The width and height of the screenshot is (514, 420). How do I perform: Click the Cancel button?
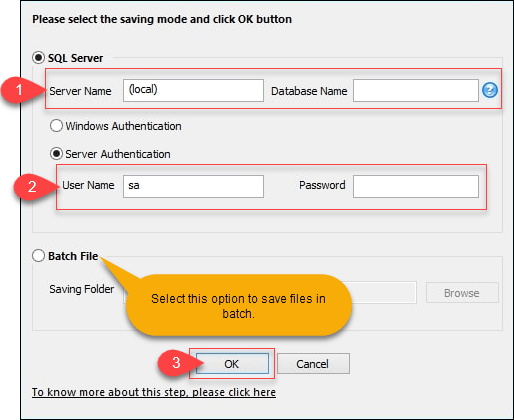[x=313, y=364]
